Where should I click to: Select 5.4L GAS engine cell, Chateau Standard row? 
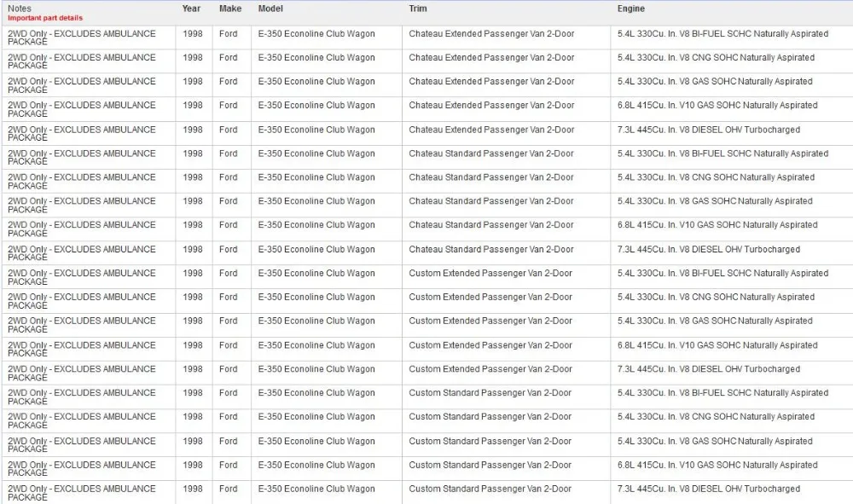[x=715, y=201]
